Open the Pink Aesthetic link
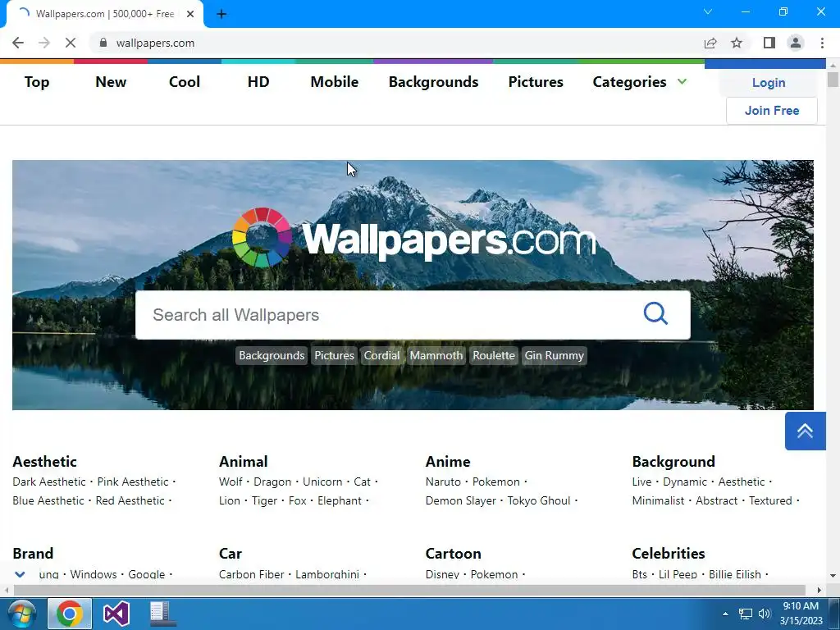Viewport: 840px width, 630px height. [133, 482]
